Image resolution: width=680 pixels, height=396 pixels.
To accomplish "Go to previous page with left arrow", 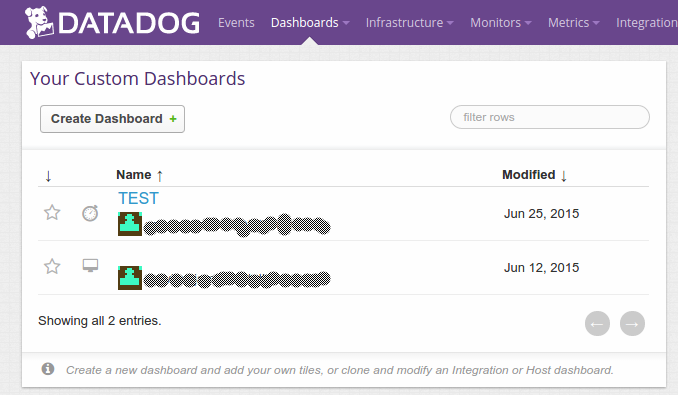I will point(597,324).
